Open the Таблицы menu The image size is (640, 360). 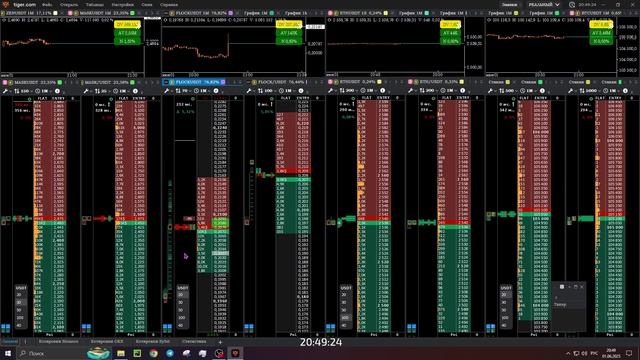point(95,4)
